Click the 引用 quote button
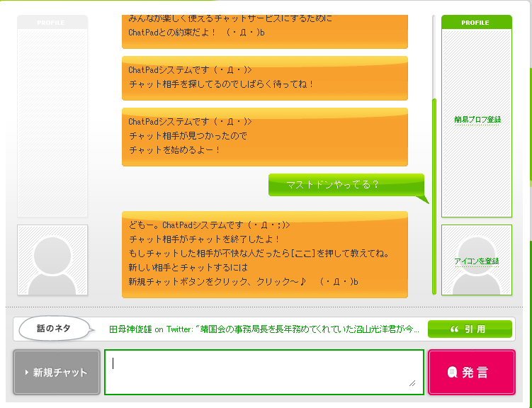 tap(470, 329)
